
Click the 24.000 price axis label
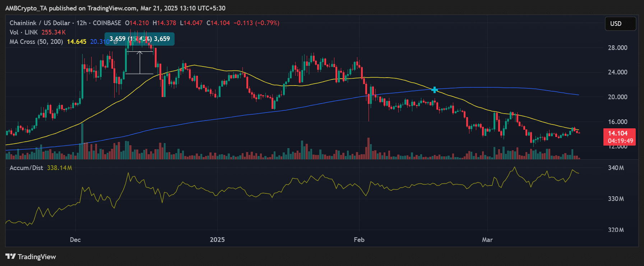click(617, 72)
